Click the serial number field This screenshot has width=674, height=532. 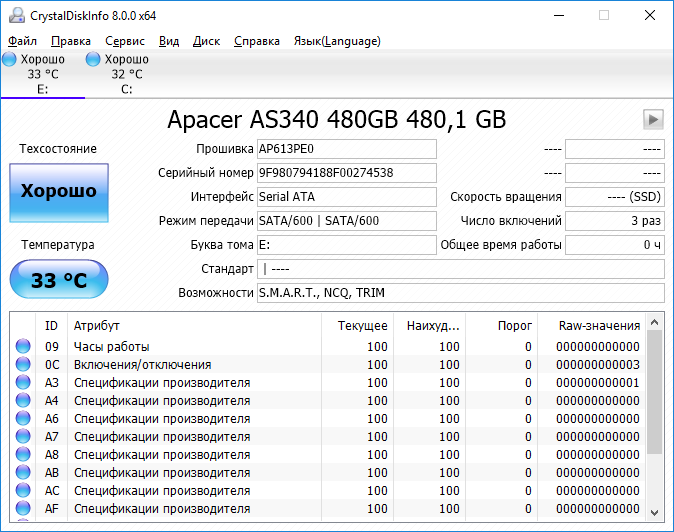[347, 173]
